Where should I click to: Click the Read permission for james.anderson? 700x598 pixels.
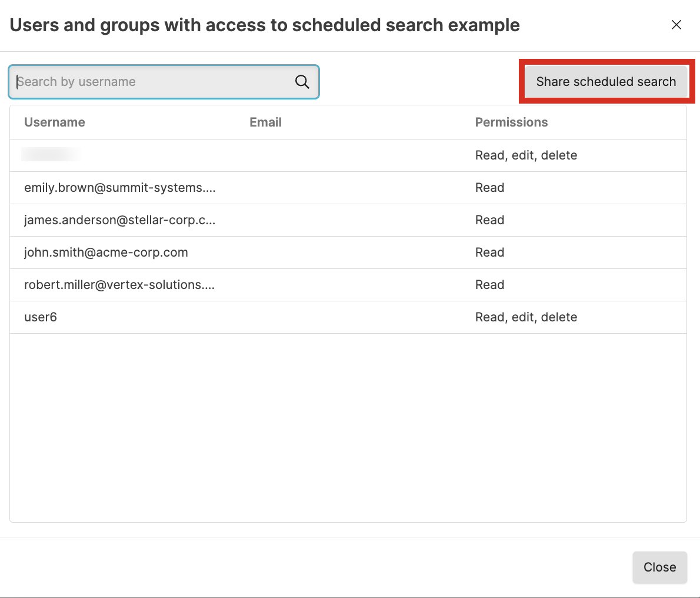(489, 220)
